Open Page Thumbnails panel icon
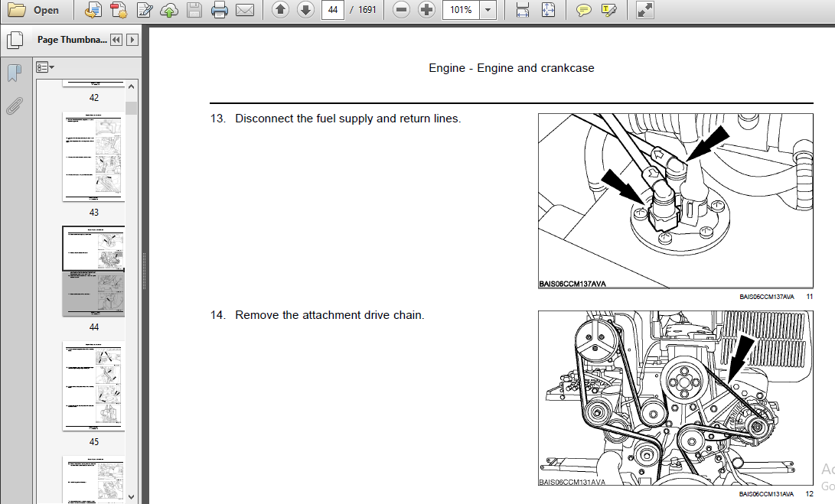835x504 pixels. (15, 40)
